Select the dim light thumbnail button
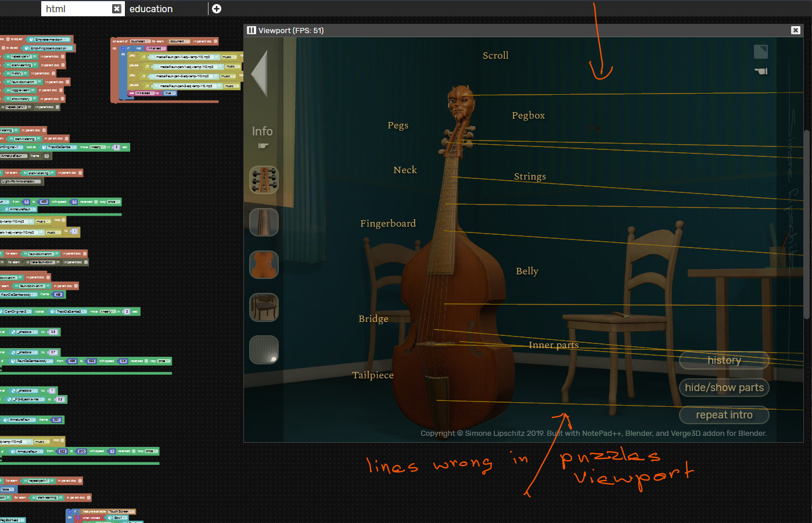 click(x=264, y=349)
